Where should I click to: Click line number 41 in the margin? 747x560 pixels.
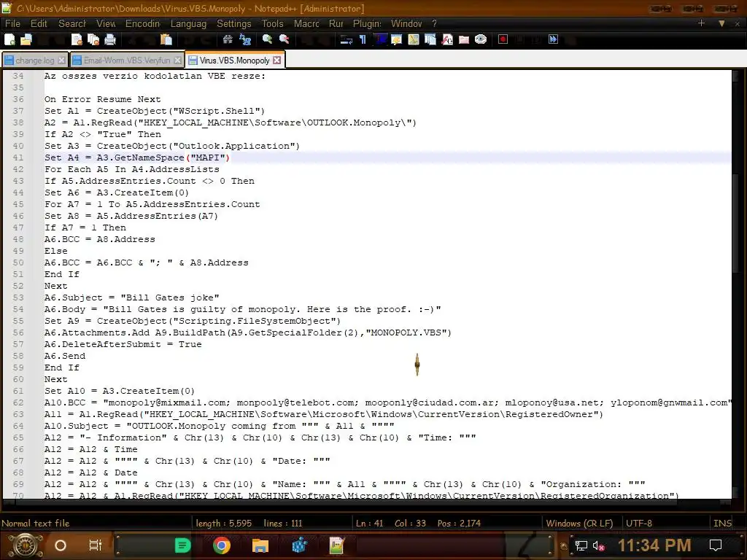click(x=18, y=157)
